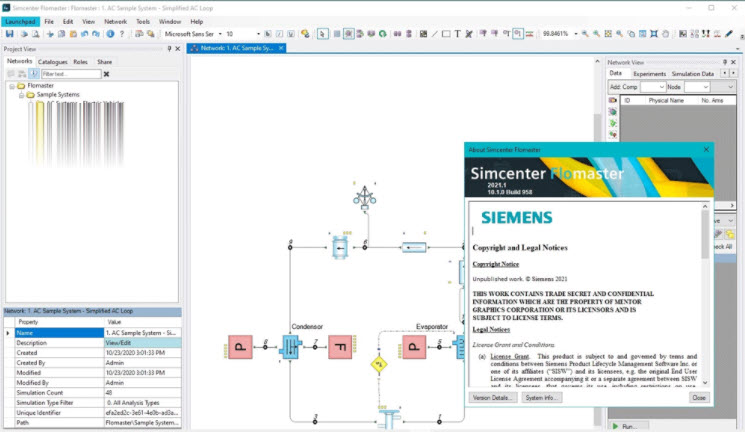Clear the filter with X button
Image resolution: width=745 pixels, height=432 pixels.
tap(106, 74)
